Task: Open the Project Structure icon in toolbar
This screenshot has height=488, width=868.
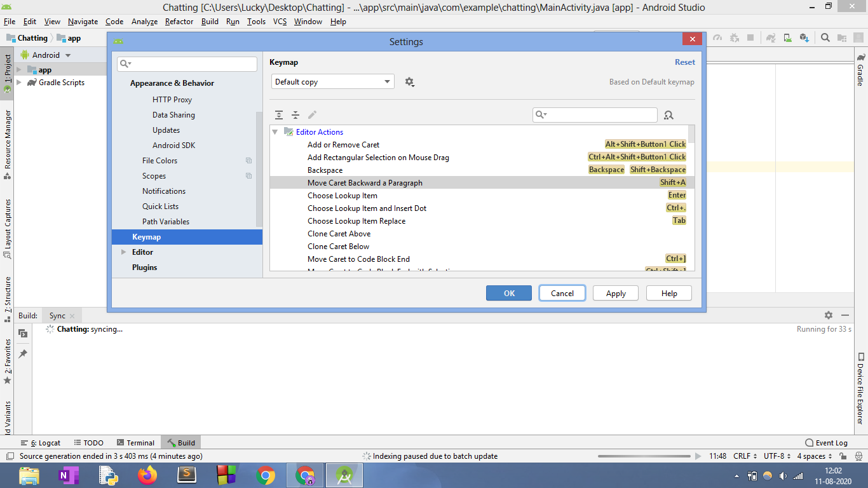Action: (x=842, y=38)
